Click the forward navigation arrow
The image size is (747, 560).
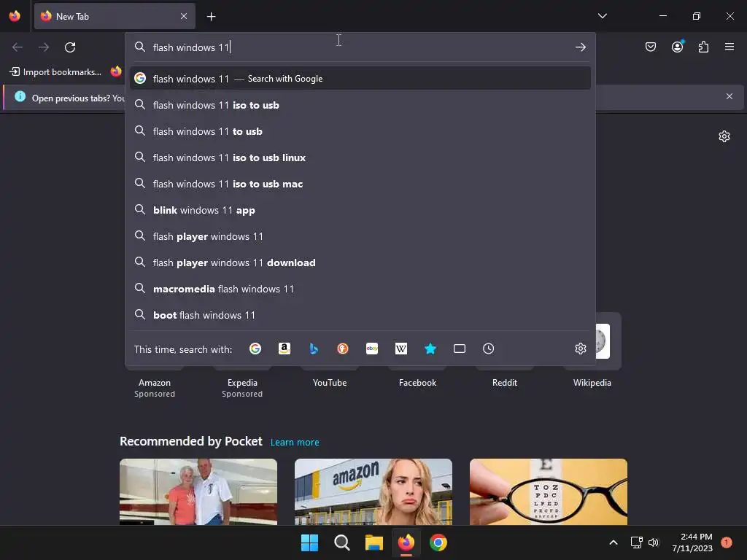44,47
